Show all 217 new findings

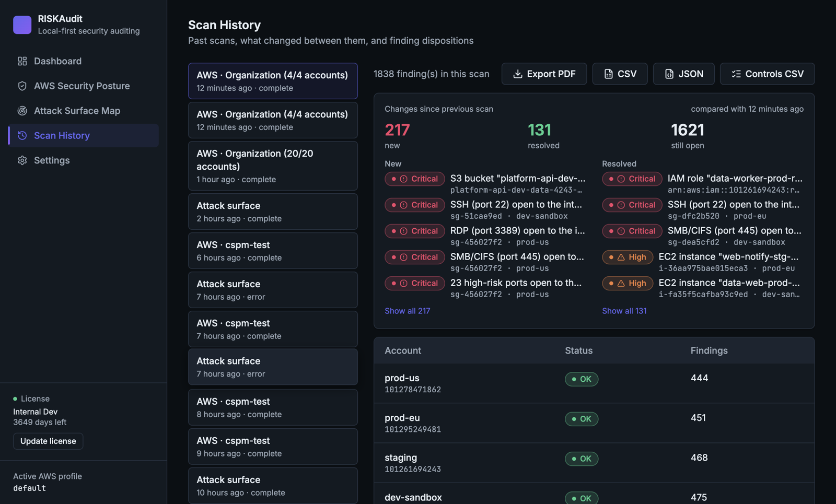pos(408,311)
